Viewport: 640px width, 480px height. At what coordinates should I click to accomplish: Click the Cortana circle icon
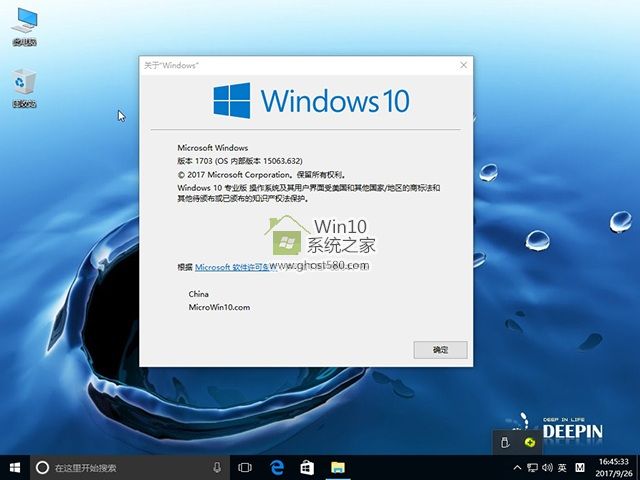click(42, 468)
